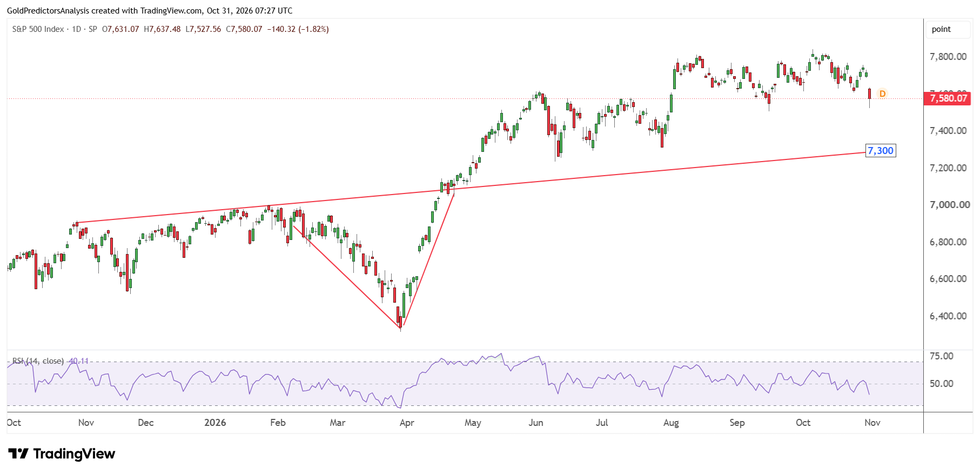980x474 pixels.
Task: Click the low value L7,527.56
Action: 203,29
